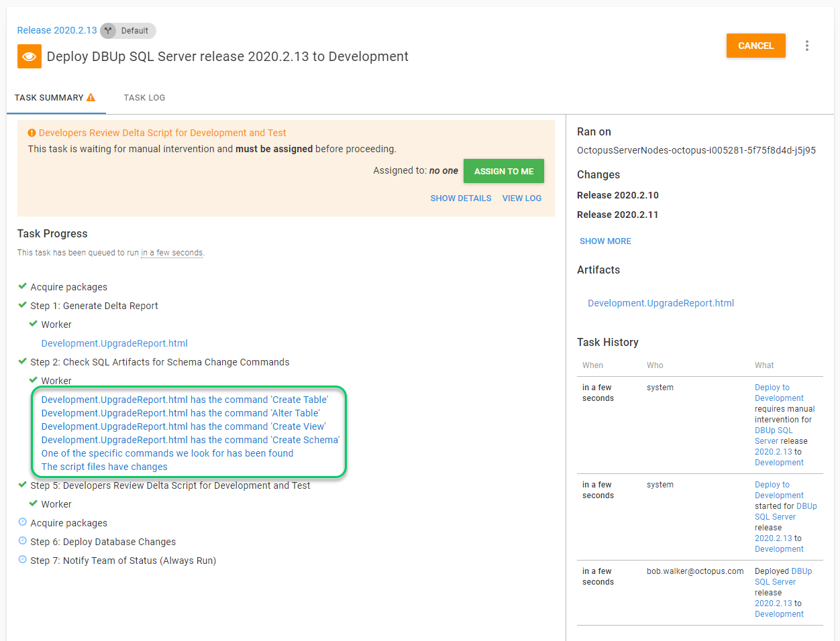Viewport: 840px width, 641px height.
Task: Open Development.UpgradeReport.html under Artifacts
Action: [661, 303]
